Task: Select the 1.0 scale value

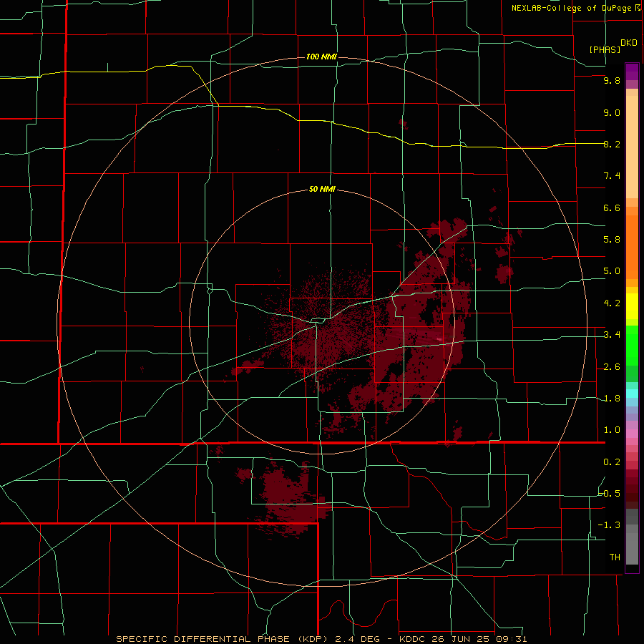Action: (612, 430)
